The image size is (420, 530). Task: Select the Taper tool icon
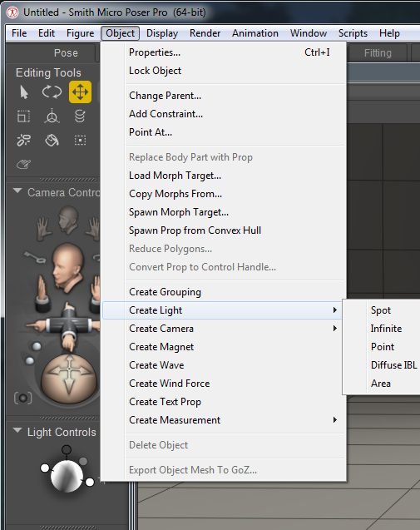(80, 116)
